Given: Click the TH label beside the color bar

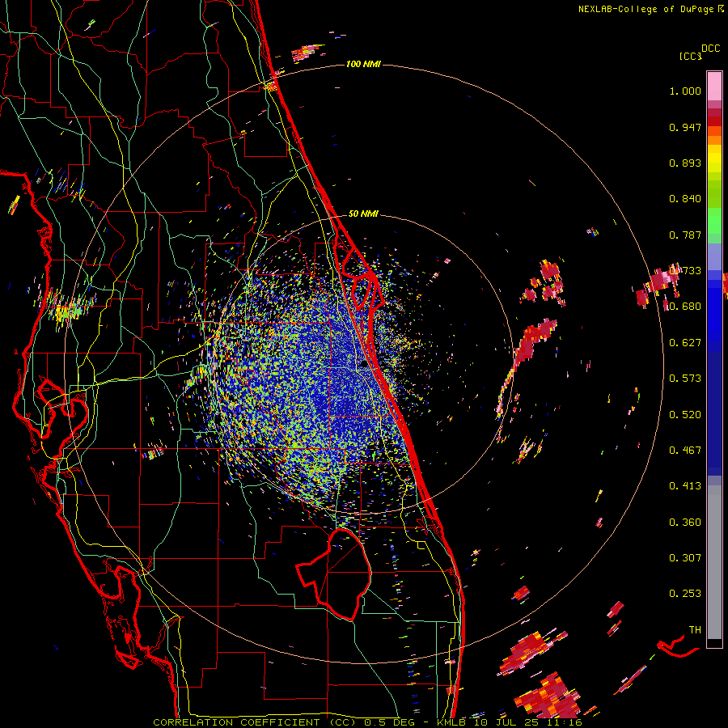Looking at the screenshot, I should 695,630.
